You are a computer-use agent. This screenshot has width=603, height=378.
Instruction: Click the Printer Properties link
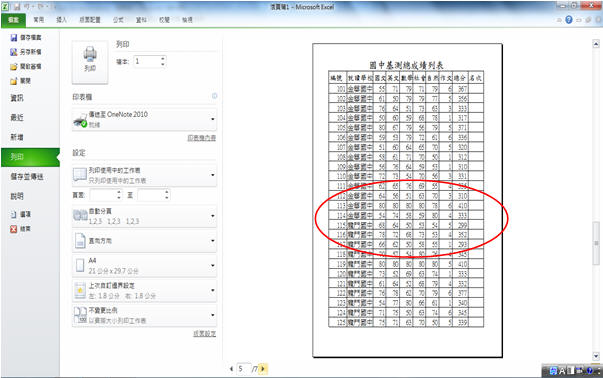[202, 138]
